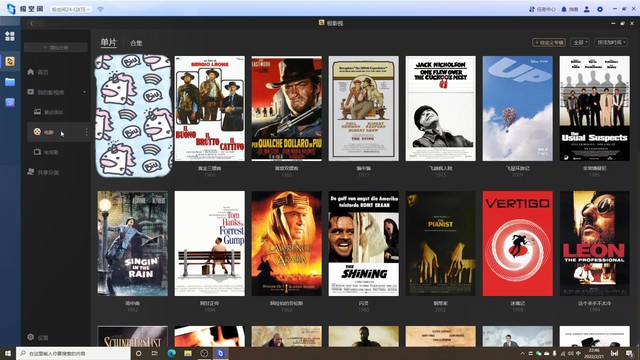Open the user account profile icon
Image resolution: width=640 pixels, height=360 pixels.
[587, 9]
